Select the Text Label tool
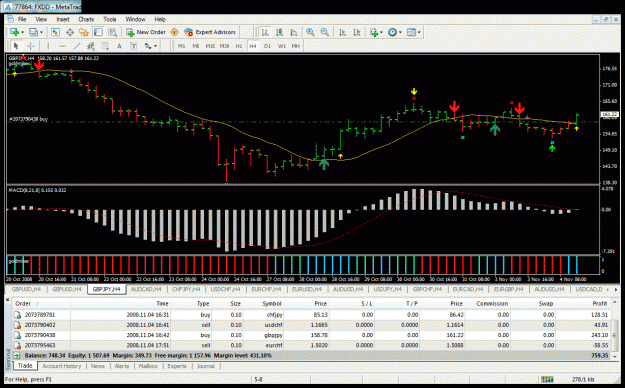The width and height of the screenshot is (625, 388). pyautogui.click(x=134, y=46)
